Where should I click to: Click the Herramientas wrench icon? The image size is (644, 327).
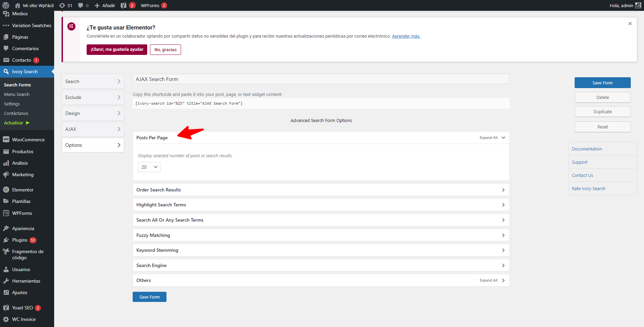(6, 281)
